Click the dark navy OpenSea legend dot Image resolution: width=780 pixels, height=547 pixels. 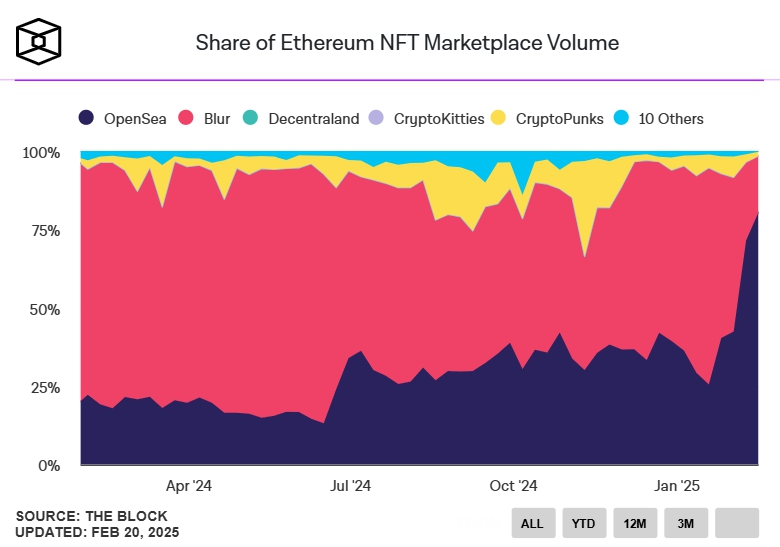(x=87, y=119)
